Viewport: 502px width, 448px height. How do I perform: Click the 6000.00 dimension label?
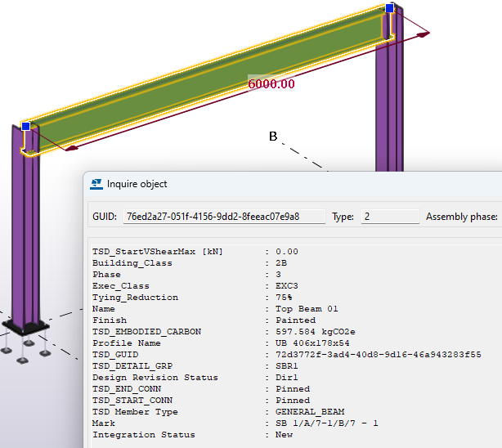[x=271, y=84]
